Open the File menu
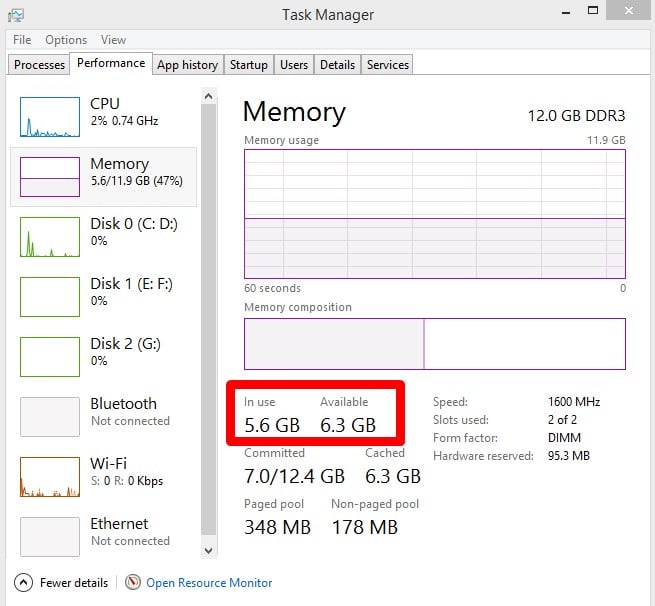Image resolution: width=655 pixels, height=606 pixels. click(x=22, y=40)
